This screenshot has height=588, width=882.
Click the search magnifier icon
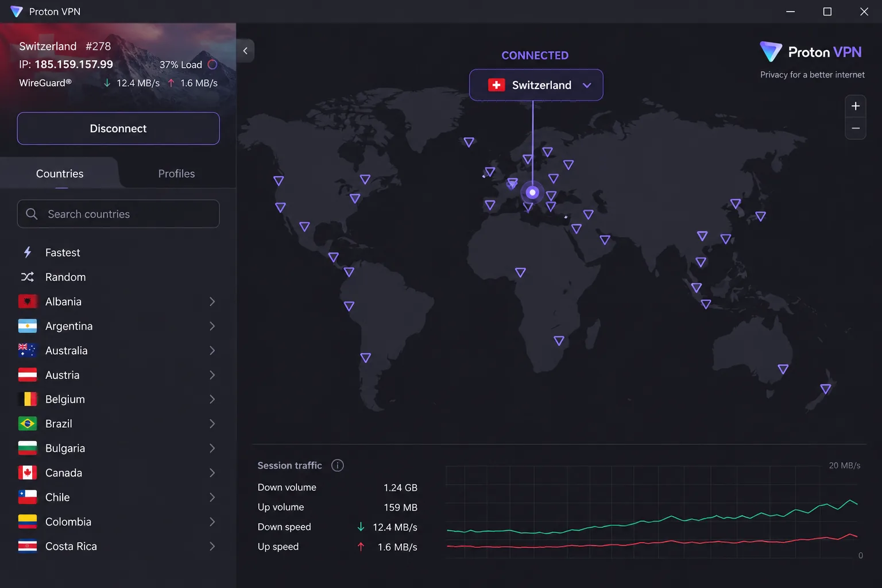pos(32,214)
